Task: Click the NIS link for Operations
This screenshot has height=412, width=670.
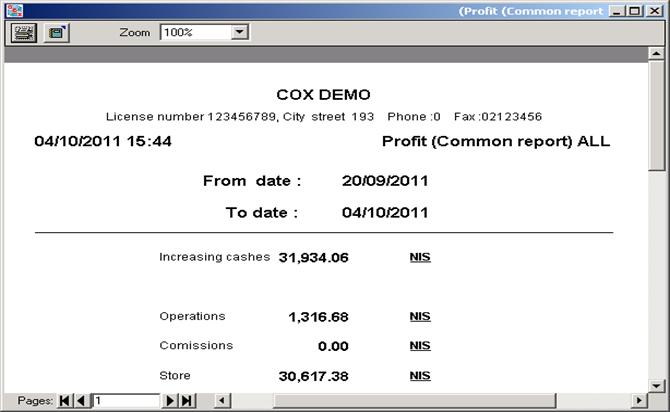Action: (x=419, y=316)
